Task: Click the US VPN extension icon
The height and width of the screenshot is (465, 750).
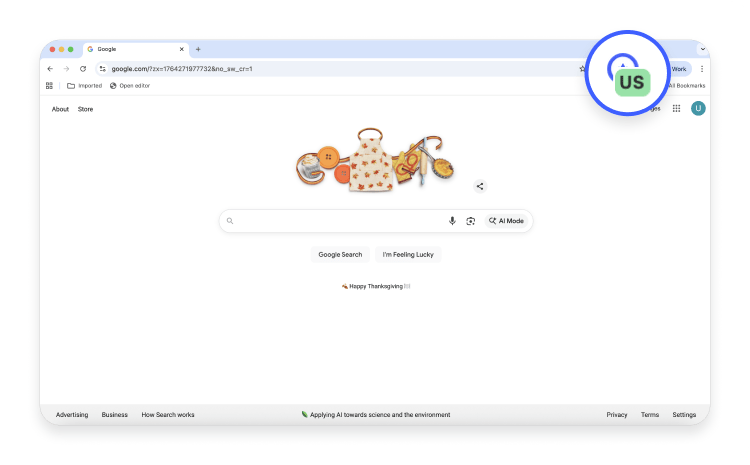Action: point(628,73)
